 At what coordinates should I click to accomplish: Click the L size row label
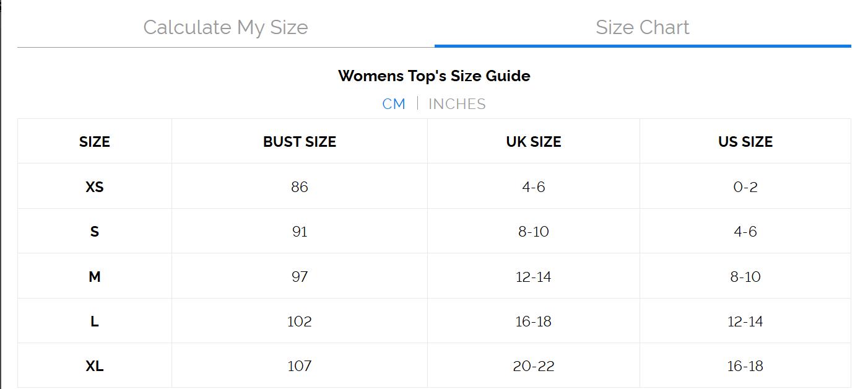click(94, 321)
